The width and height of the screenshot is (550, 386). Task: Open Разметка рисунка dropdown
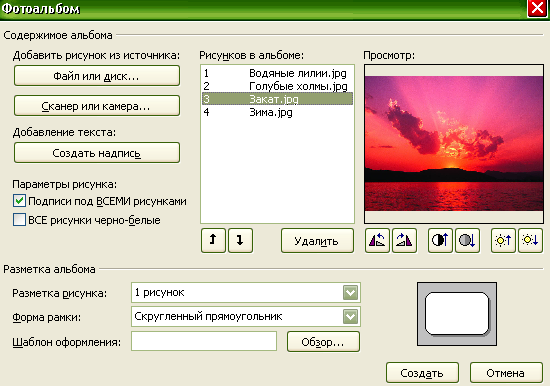point(350,292)
